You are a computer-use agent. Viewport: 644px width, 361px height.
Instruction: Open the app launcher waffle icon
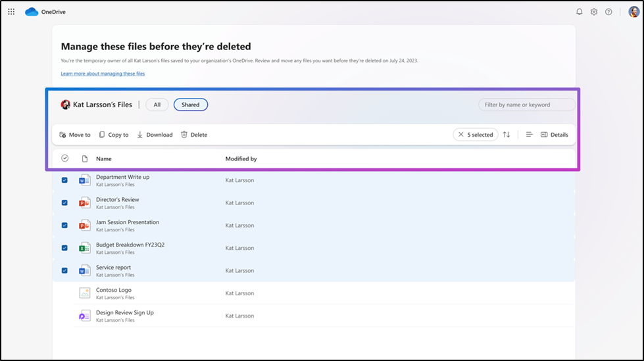tap(11, 12)
